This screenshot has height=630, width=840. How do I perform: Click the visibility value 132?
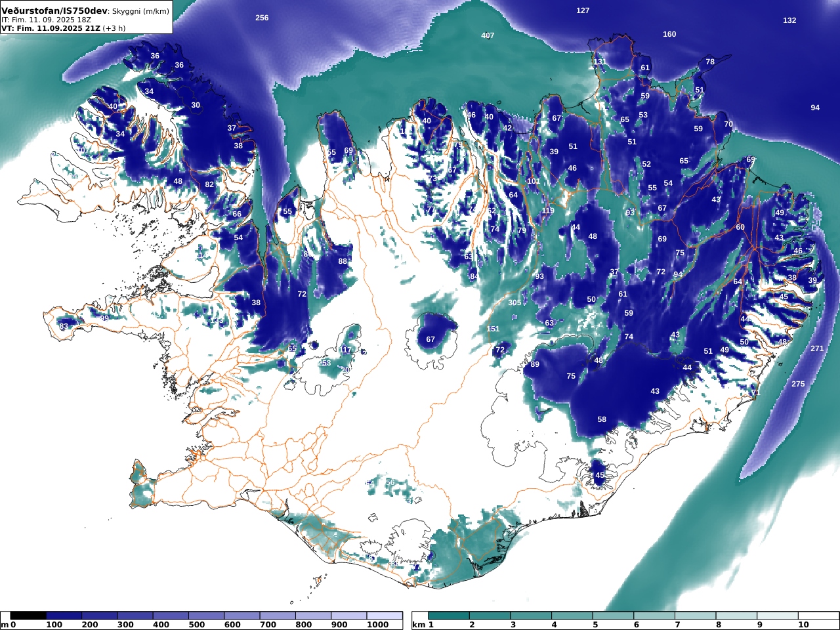click(789, 20)
